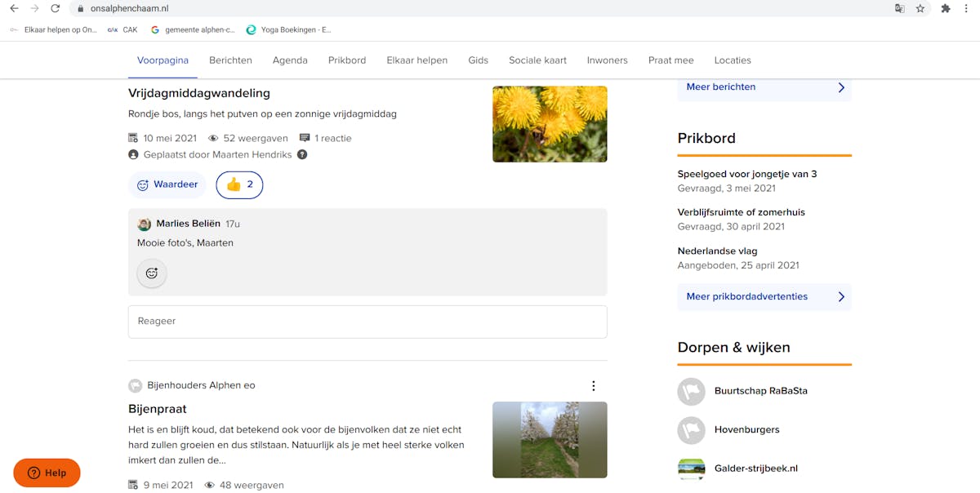The height and width of the screenshot is (493, 980).
Task: Click the Reageer comment input field
Action: pyautogui.click(x=367, y=322)
